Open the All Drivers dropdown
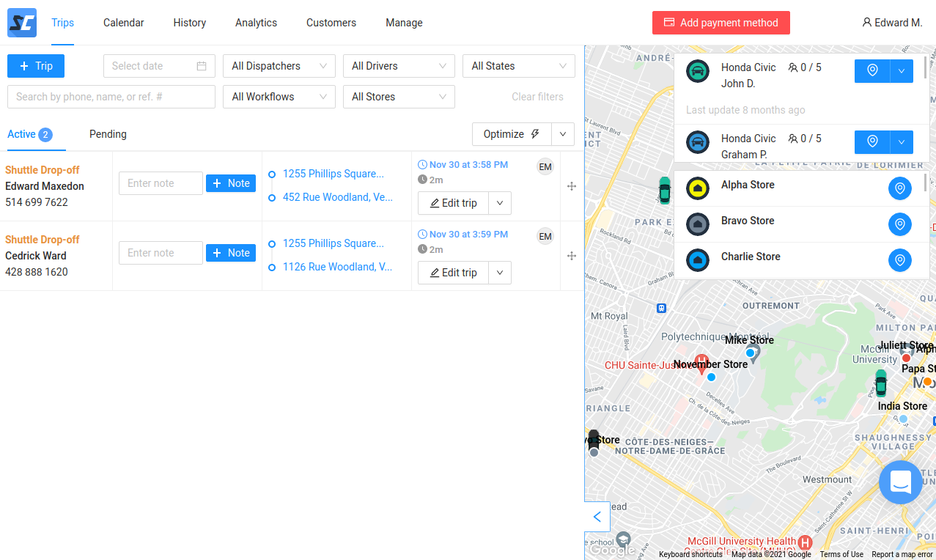Image resolution: width=936 pixels, height=560 pixels. pos(399,66)
